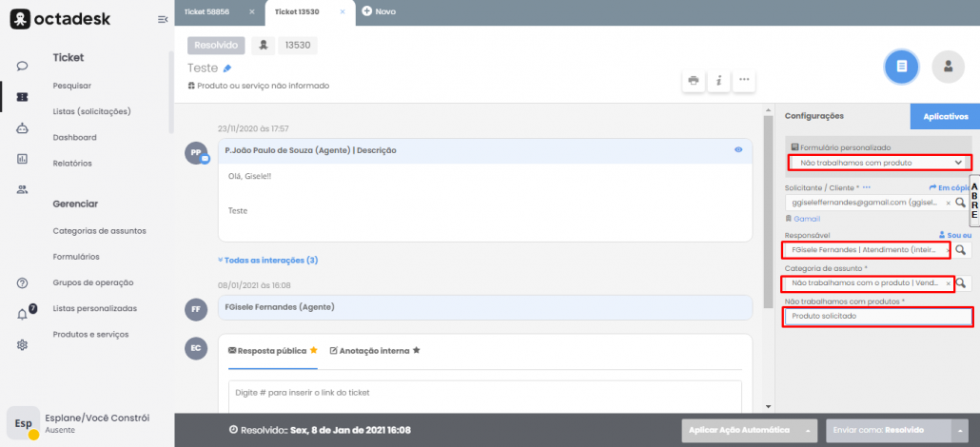Open the requester profile round icon
Viewport: 980px width, 447px height.
[949, 66]
